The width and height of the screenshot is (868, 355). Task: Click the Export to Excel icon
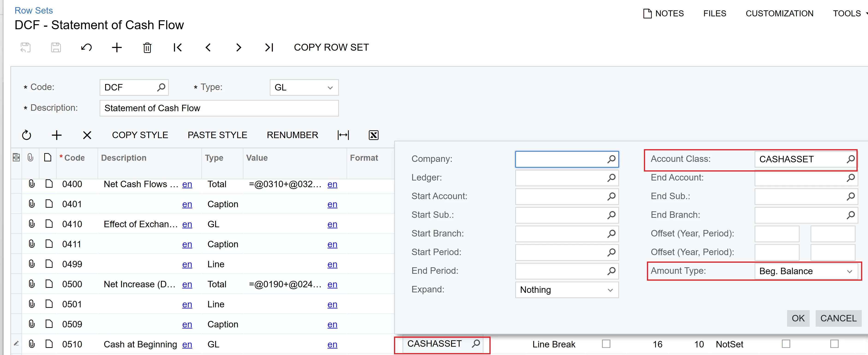click(373, 135)
